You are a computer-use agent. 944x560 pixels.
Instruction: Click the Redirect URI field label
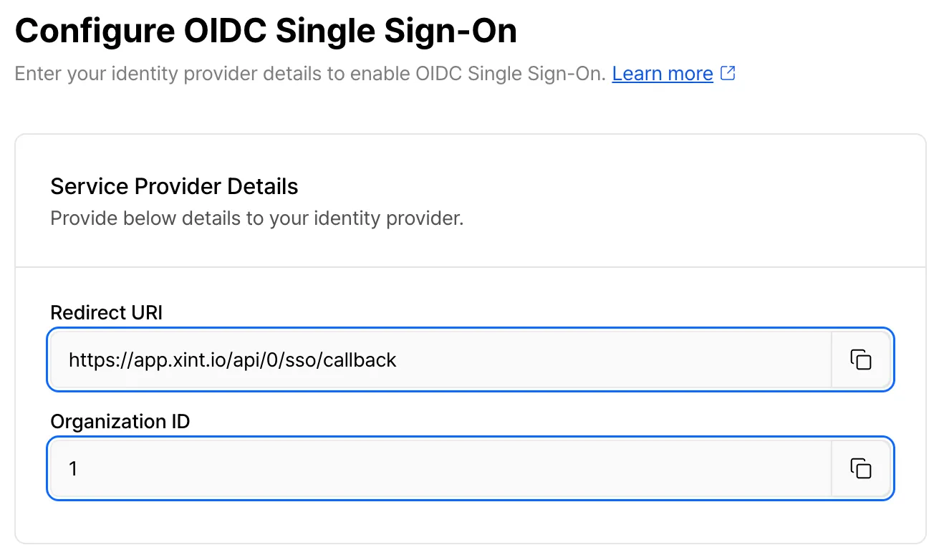click(x=105, y=313)
